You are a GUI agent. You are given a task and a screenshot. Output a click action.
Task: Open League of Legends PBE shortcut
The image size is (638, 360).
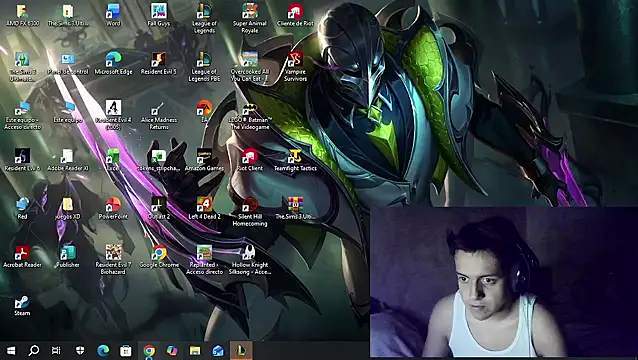coord(204,67)
